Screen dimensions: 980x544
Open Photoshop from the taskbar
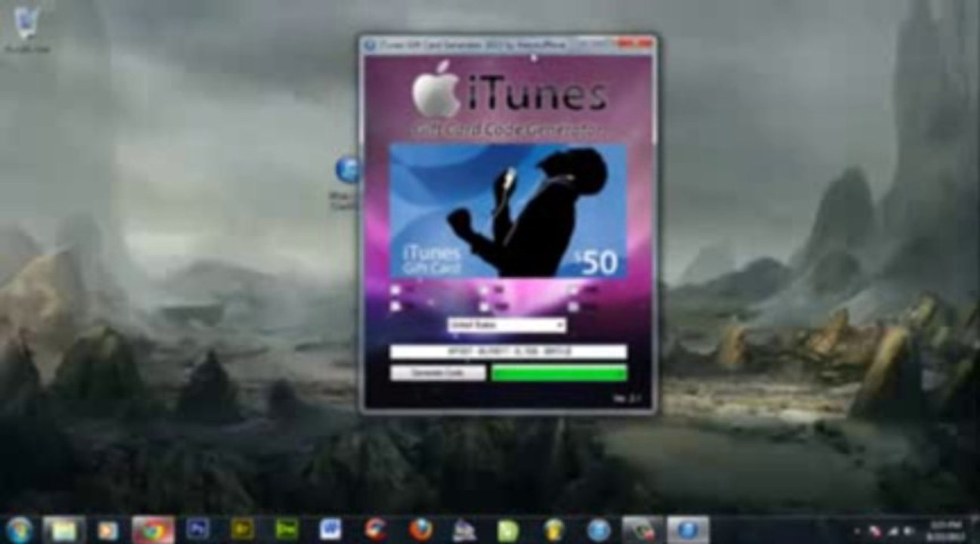click(198, 530)
